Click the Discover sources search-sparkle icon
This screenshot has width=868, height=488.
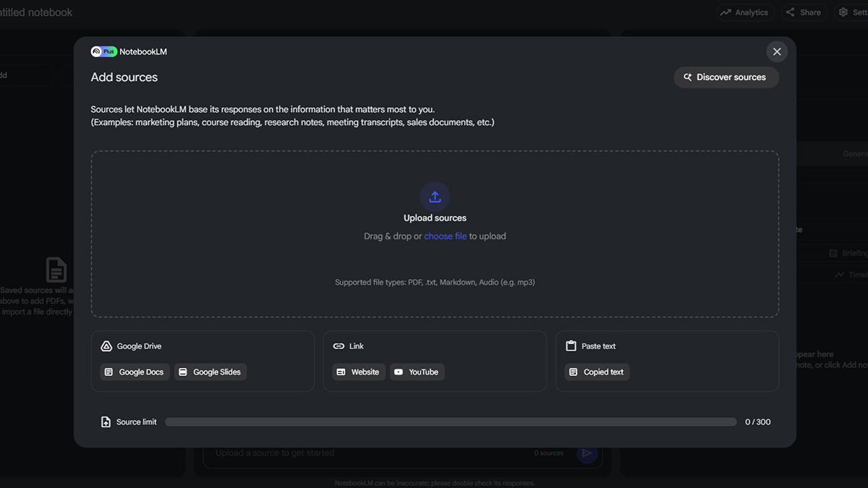pos(688,77)
